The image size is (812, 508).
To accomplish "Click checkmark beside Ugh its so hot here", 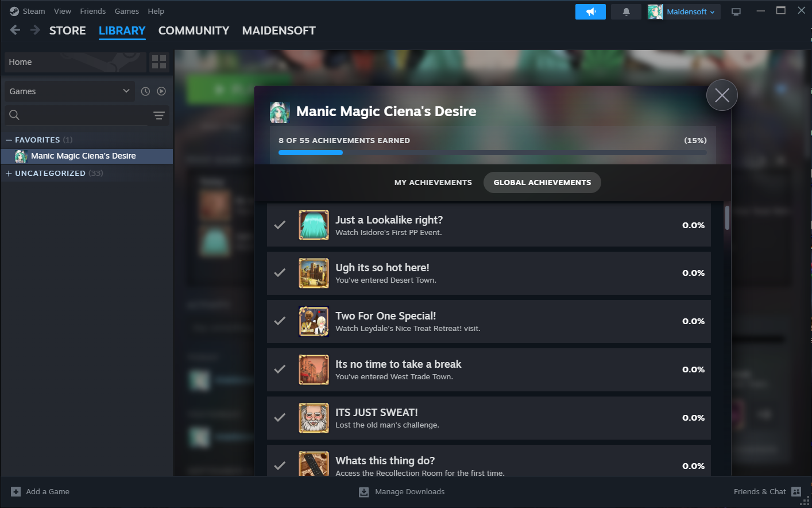I will [280, 273].
